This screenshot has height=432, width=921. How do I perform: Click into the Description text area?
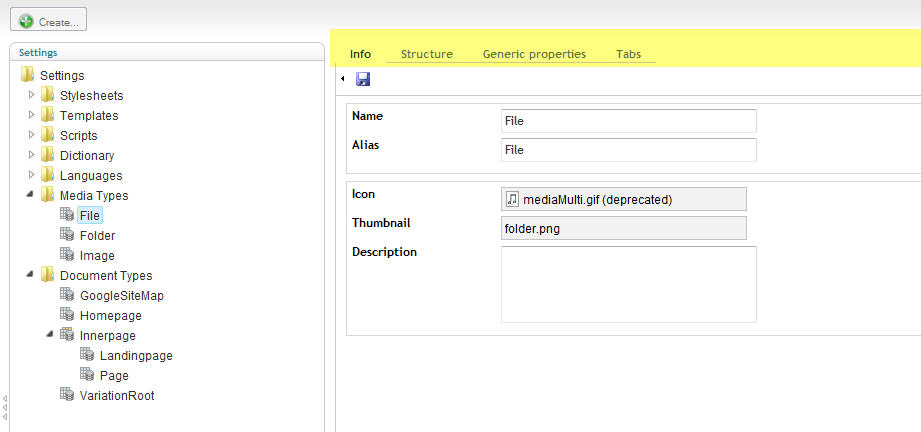pyautogui.click(x=628, y=284)
